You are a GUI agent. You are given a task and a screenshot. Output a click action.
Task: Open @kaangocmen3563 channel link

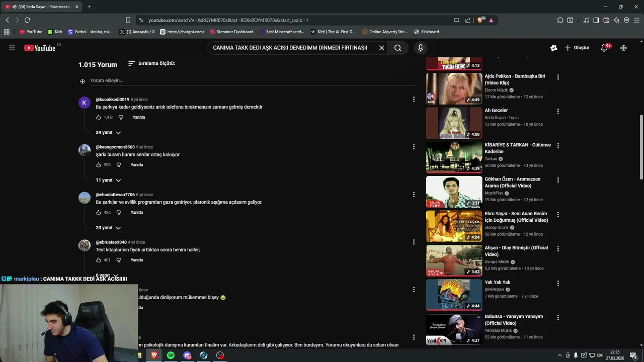(x=115, y=147)
